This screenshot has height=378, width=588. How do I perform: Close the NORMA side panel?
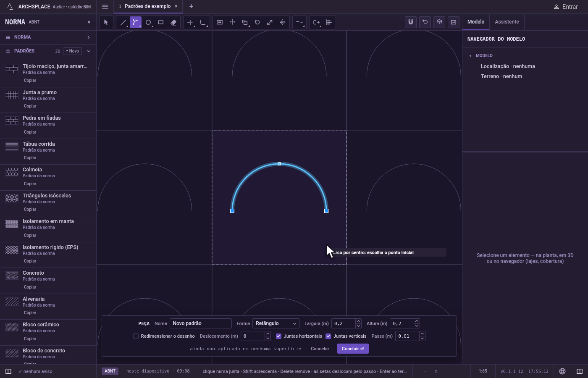click(x=89, y=22)
